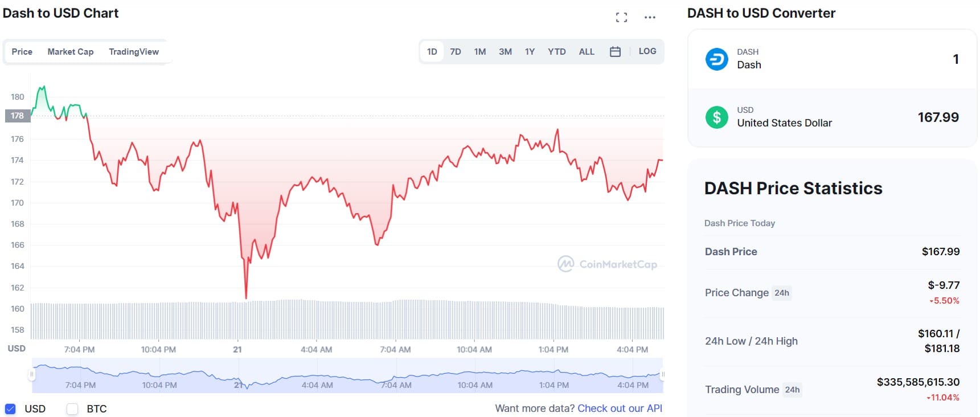Open the Check out our API link
Viewport: 980px width, 417px height.
620,408
